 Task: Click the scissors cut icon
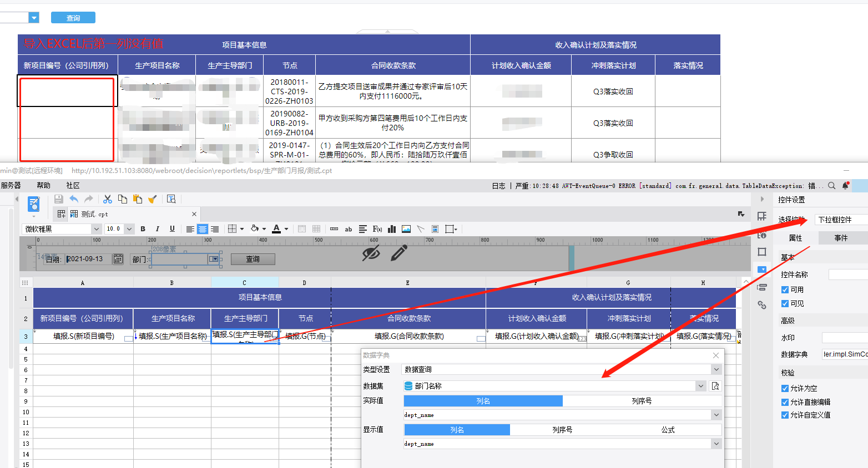(x=108, y=199)
